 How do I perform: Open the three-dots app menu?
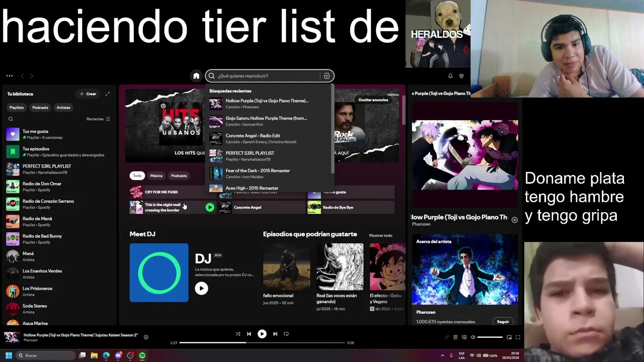pyautogui.click(x=10, y=76)
